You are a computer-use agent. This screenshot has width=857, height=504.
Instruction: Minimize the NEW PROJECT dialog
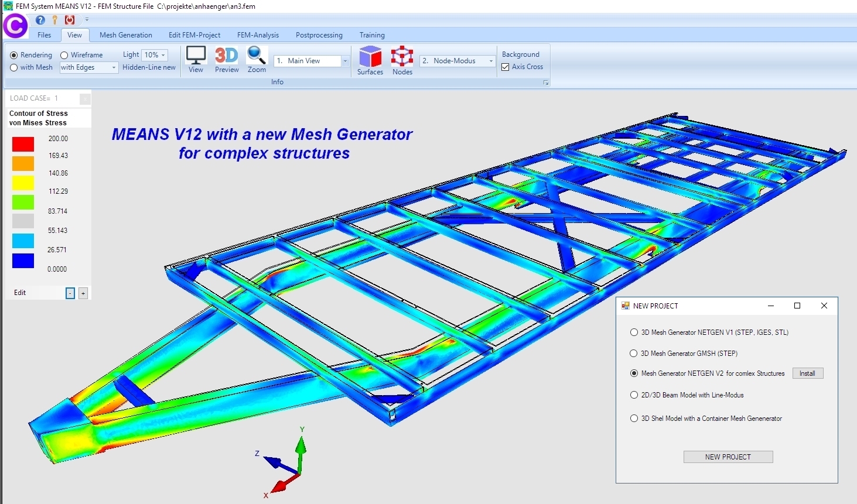point(771,306)
